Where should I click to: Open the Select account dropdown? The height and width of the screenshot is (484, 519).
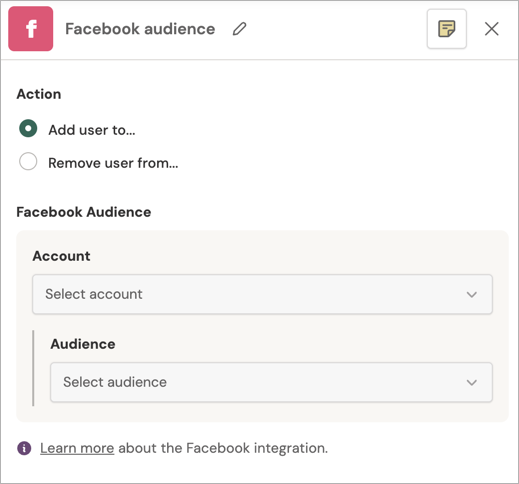click(x=262, y=294)
